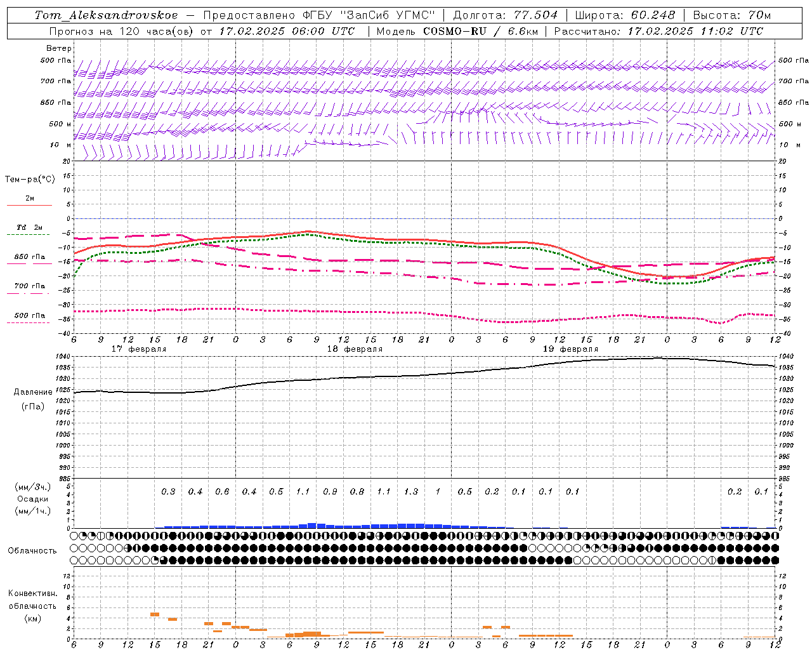The image size is (812, 650).
Task: Click the model name COSMO-RU / 6.6км
Action: click(x=480, y=31)
